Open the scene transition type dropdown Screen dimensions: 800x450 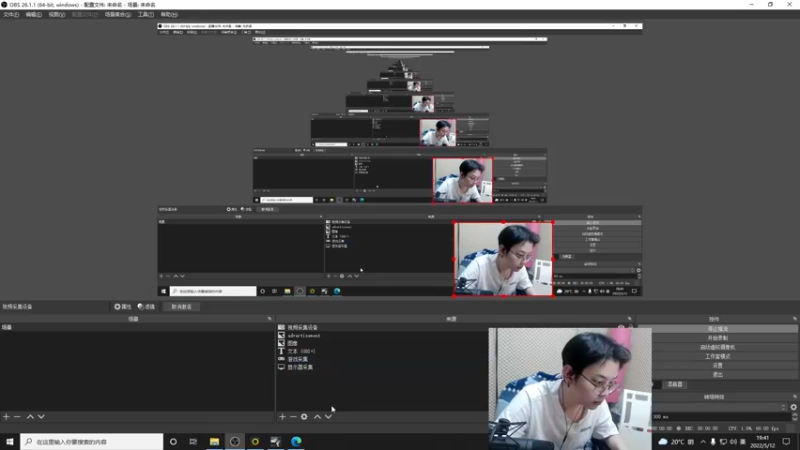(719, 407)
